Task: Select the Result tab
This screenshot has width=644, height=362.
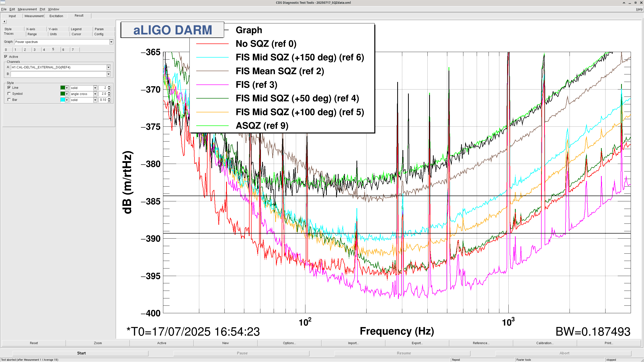Action: (79, 16)
